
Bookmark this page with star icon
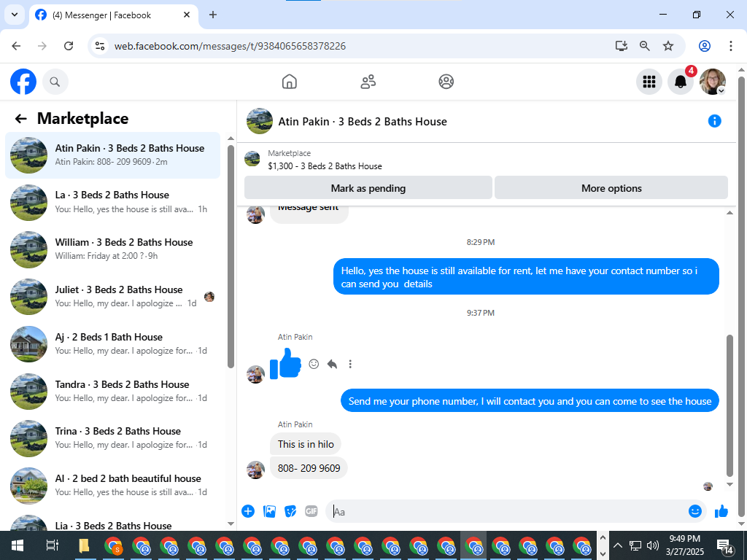click(668, 46)
